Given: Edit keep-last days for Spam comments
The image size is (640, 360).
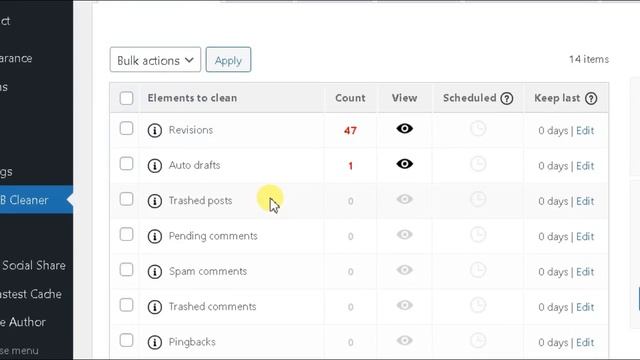Looking at the screenshot, I should [x=585, y=272].
